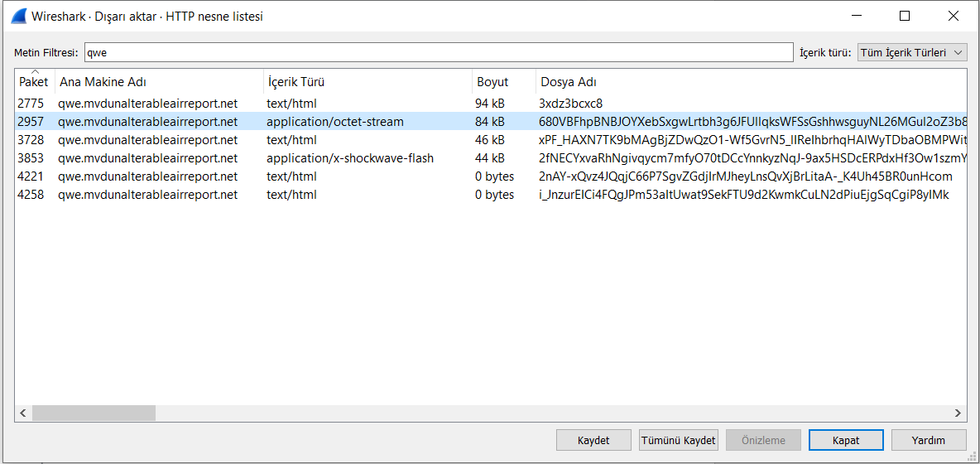Focus the Metin Filtresi text field

click(438, 52)
